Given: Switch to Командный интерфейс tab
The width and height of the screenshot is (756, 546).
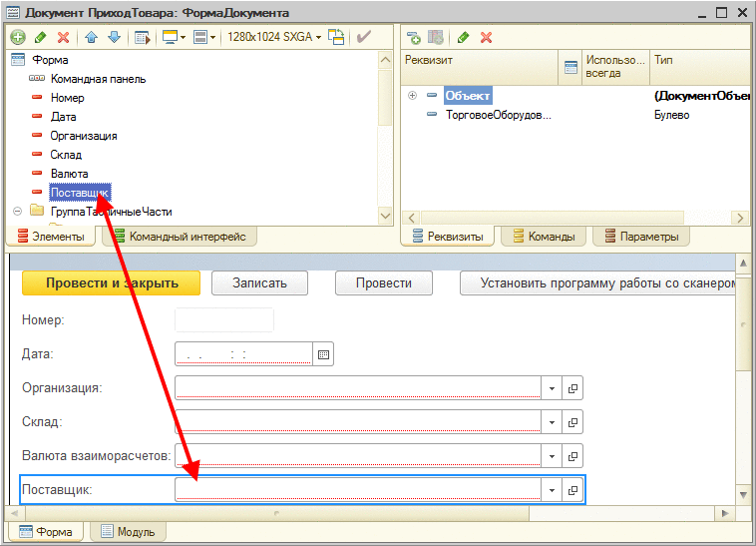Looking at the screenshot, I should tap(181, 237).
